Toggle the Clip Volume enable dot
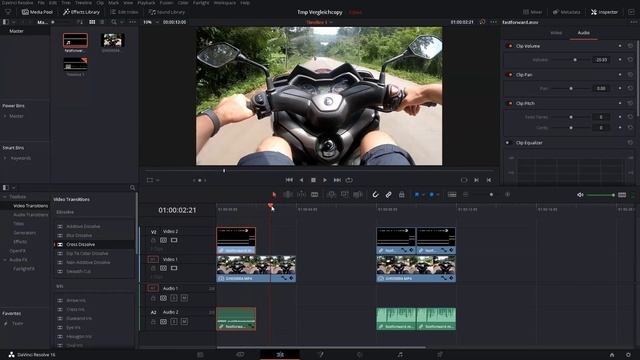The width and height of the screenshot is (640, 360). coord(510,46)
